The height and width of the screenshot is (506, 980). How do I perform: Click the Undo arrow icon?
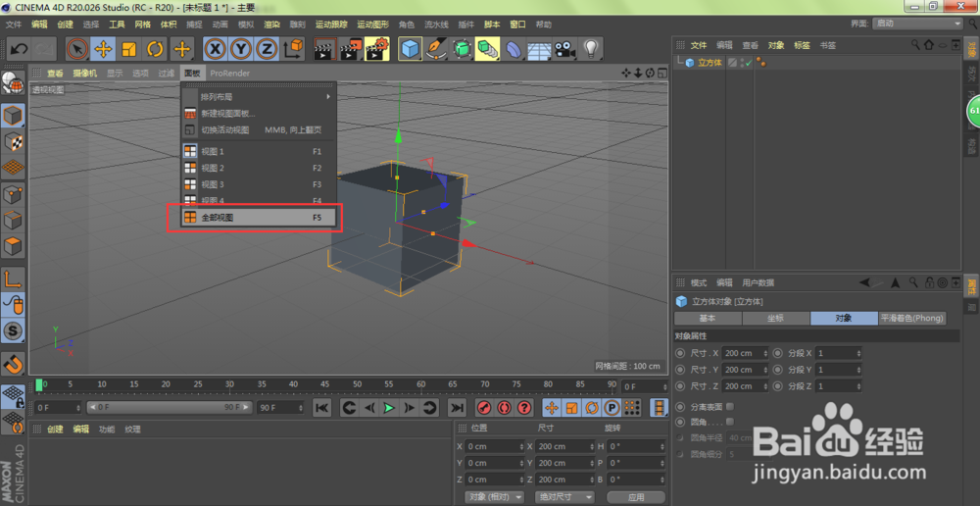(x=19, y=49)
